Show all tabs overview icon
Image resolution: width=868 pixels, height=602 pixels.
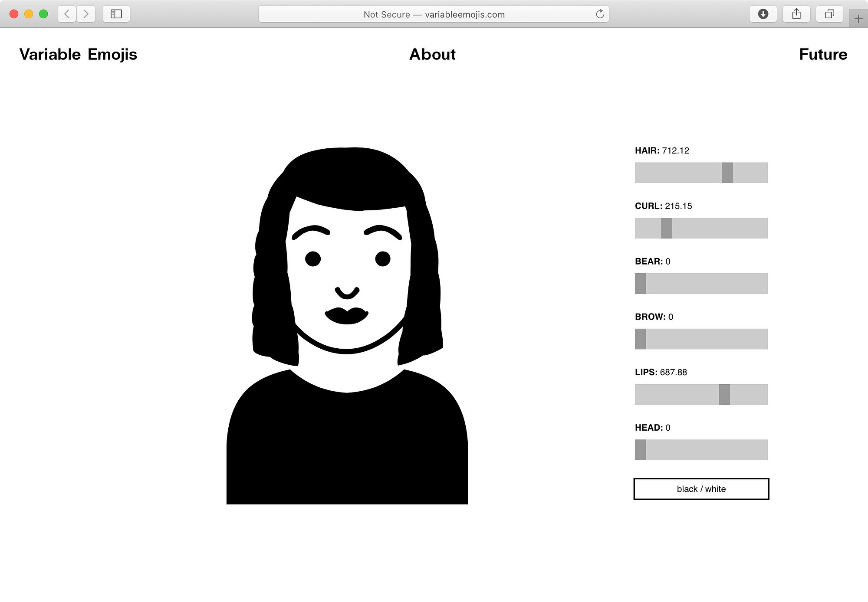point(829,14)
